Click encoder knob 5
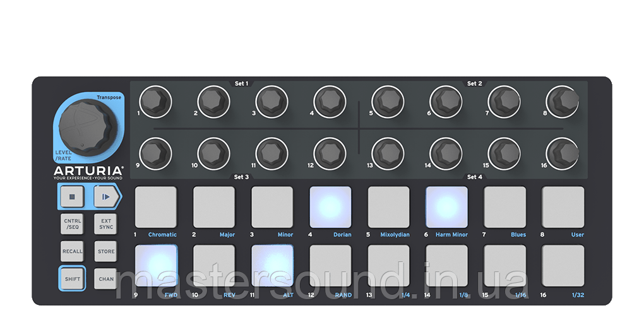The width and height of the screenshot is (644, 327). [x=388, y=102]
